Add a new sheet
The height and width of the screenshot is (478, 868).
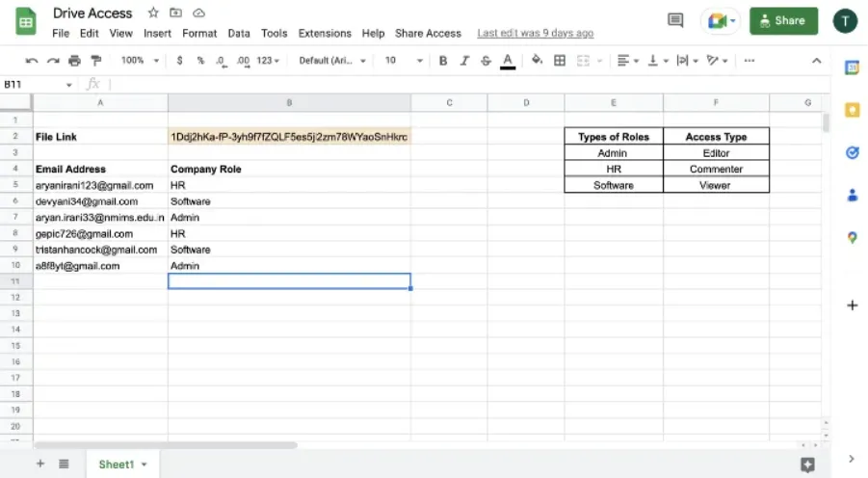(40, 464)
